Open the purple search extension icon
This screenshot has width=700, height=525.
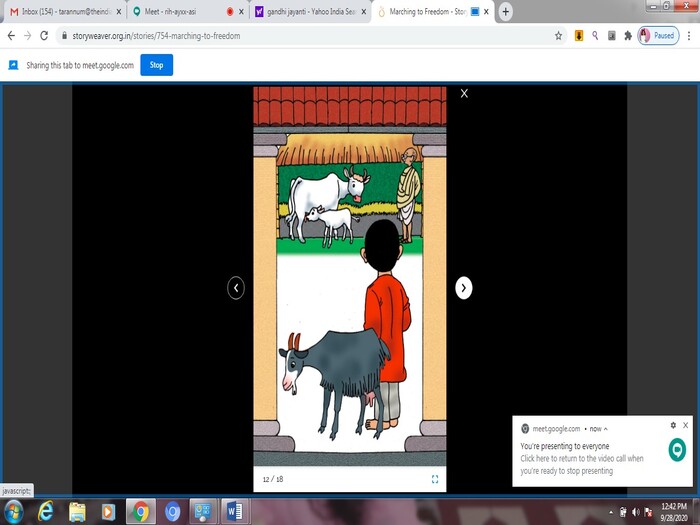[x=595, y=36]
